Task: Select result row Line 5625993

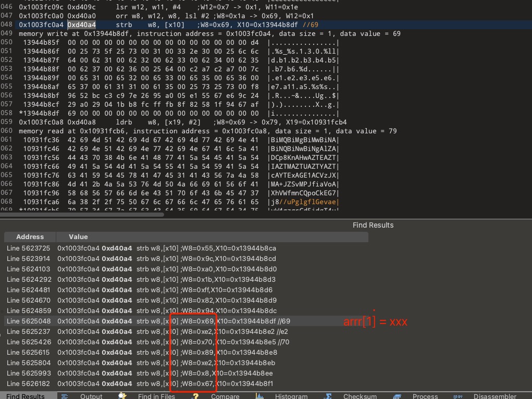Action: 186,373
